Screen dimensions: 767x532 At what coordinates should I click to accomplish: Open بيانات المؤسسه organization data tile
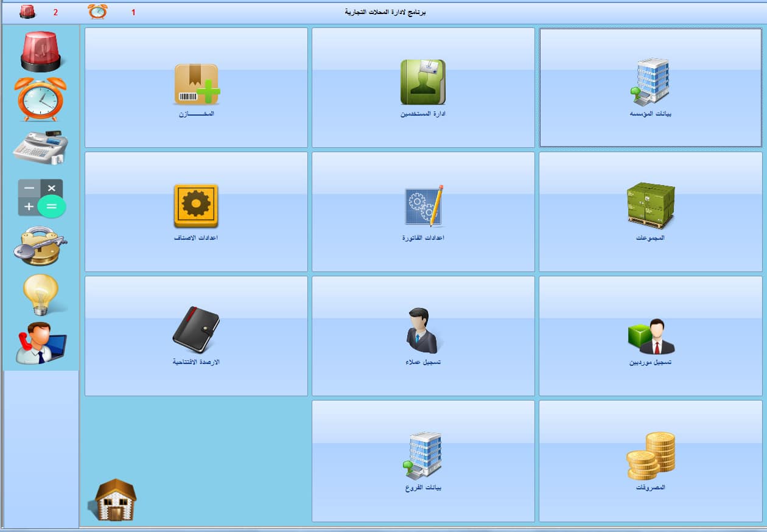650,88
